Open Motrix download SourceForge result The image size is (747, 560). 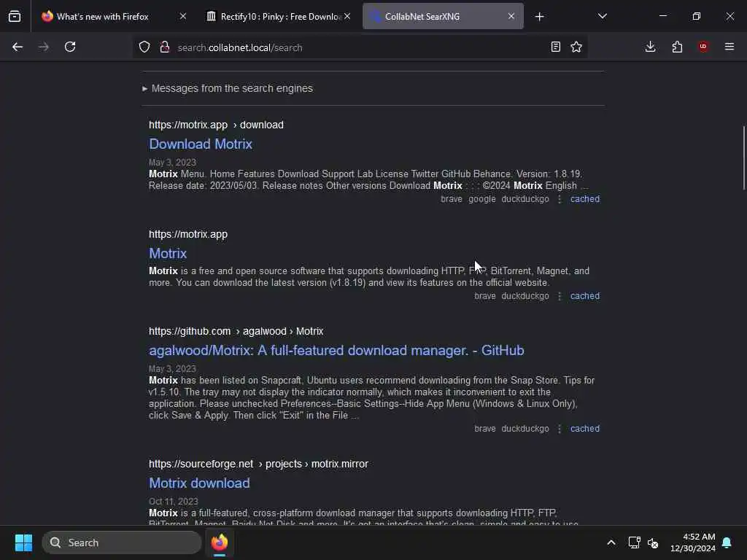[x=199, y=483]
